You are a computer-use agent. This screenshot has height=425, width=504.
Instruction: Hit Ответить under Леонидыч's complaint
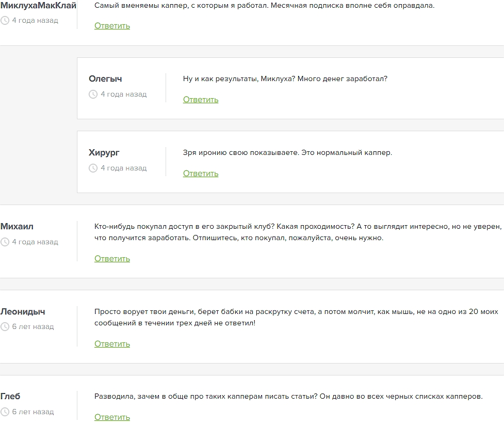112,344
